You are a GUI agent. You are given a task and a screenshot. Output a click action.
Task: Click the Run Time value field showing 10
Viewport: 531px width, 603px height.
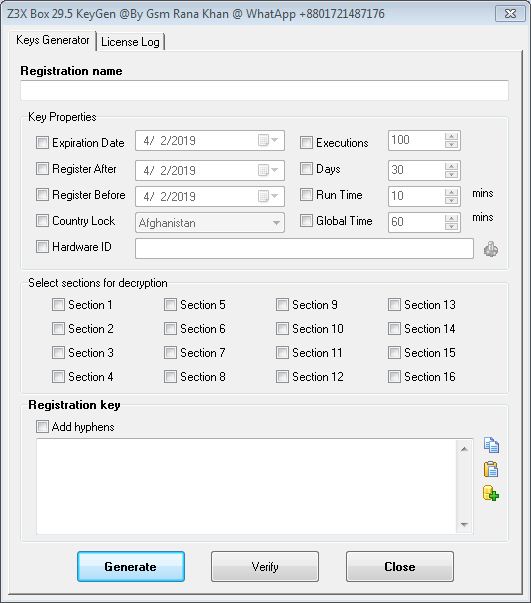click(416, 196)
